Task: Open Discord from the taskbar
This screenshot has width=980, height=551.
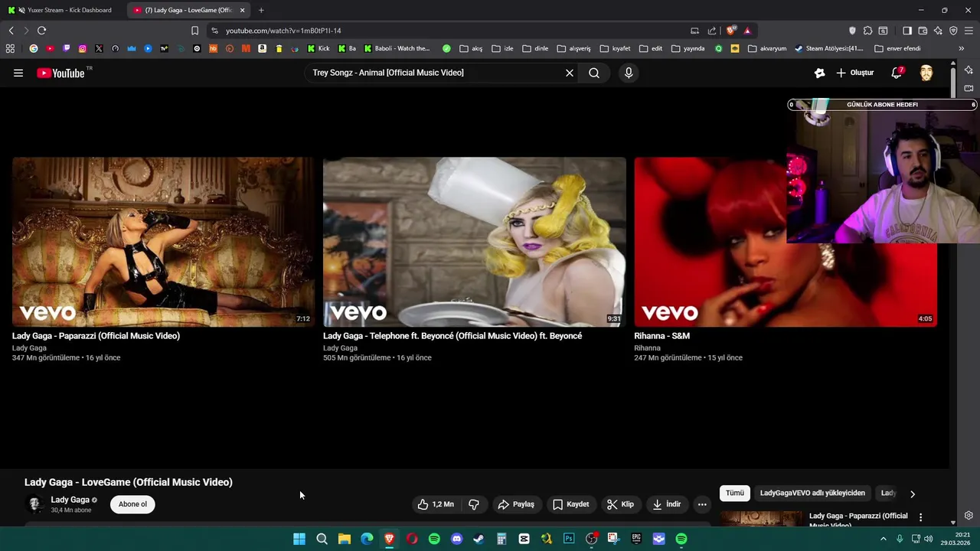Action: tap(457, 539)
